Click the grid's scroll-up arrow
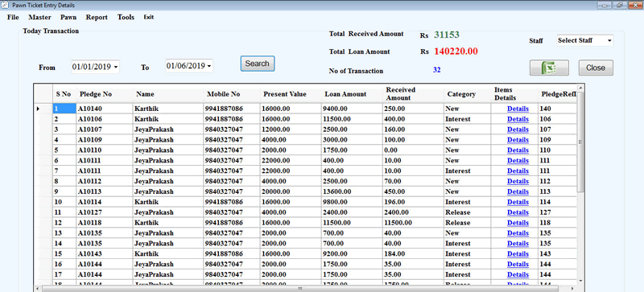Screen dimensions: 644x292 point(580,88)
